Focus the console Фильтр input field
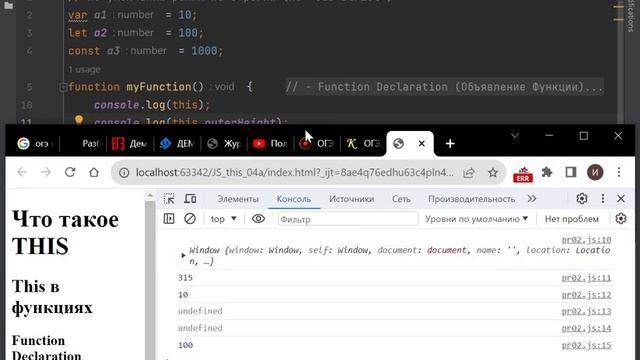Image resolution: width=640 pixels, height=360 pixels. coord(348,219)
